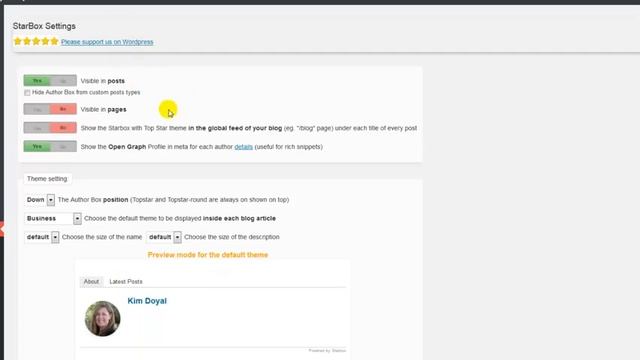The height and width of the screenshot is (360, 640).
Task: Click the 'Theme setting' section label
Action: (x=47, y=179)
